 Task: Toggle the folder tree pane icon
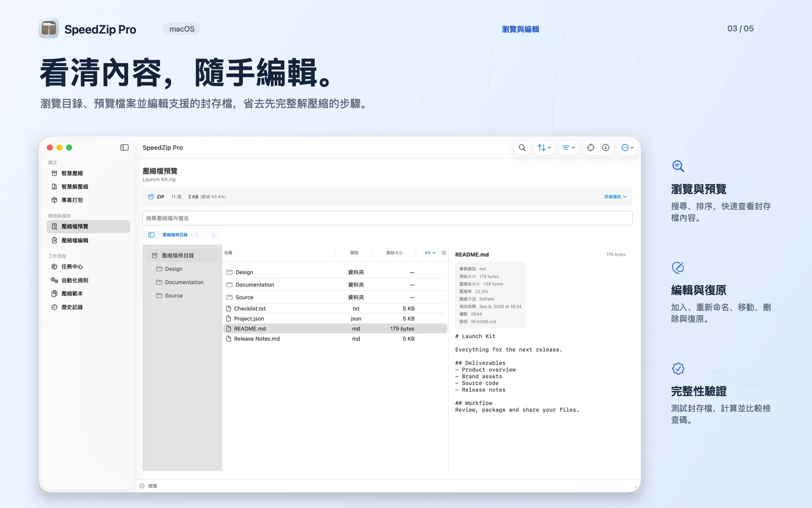point(151,235)
